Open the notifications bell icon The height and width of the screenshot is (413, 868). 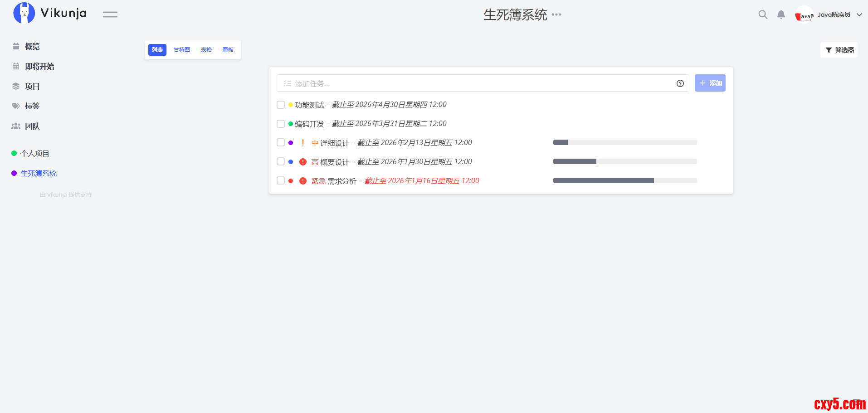click(x=781, y=15)
